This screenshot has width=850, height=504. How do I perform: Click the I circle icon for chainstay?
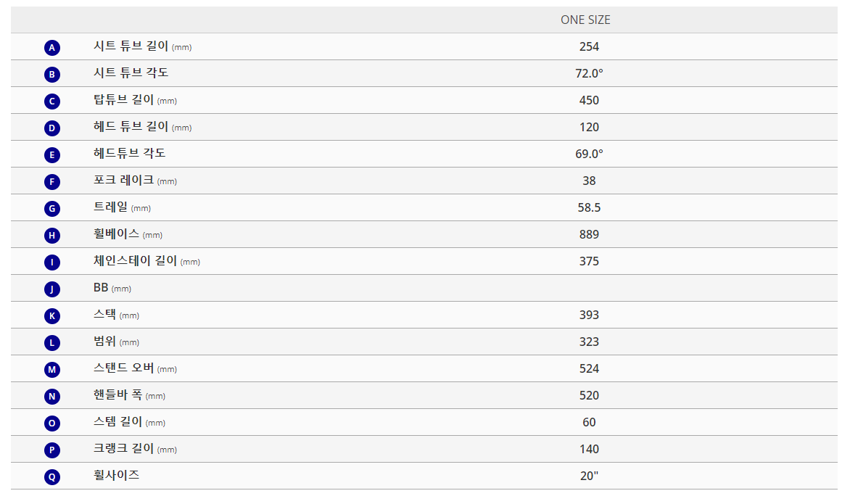click(x=52, y=263)
